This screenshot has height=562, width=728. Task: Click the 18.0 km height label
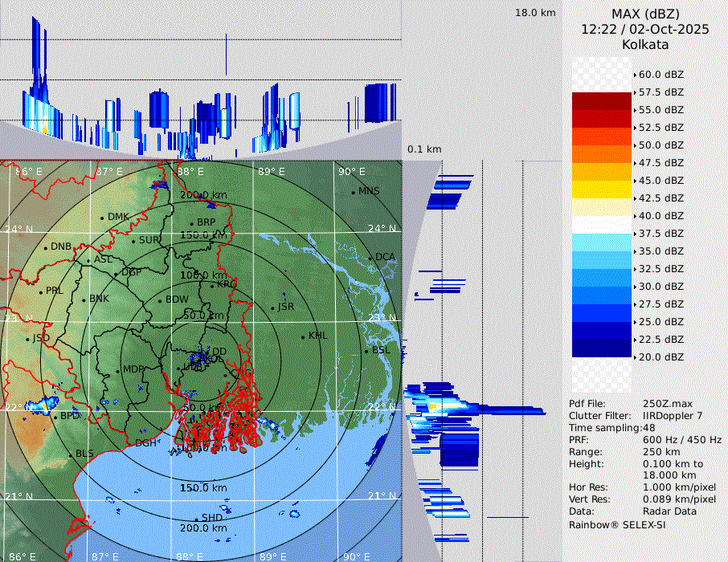click(535, 13)
